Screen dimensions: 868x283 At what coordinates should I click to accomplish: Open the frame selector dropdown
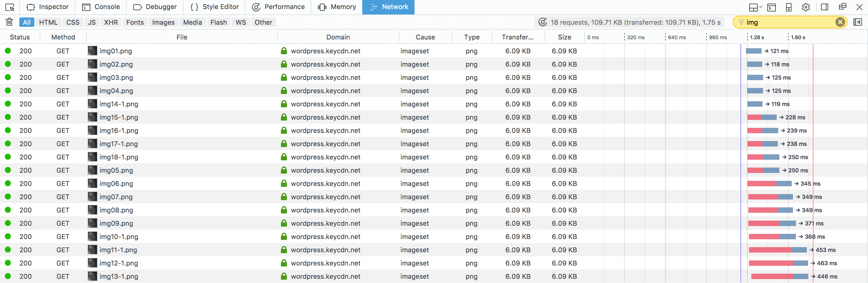click(x=755, y=7)
